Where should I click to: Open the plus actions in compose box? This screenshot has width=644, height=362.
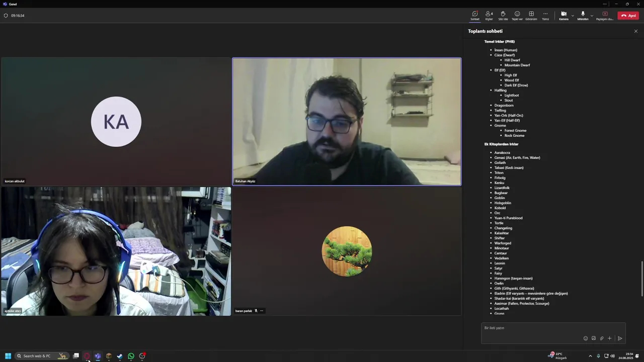609,338
